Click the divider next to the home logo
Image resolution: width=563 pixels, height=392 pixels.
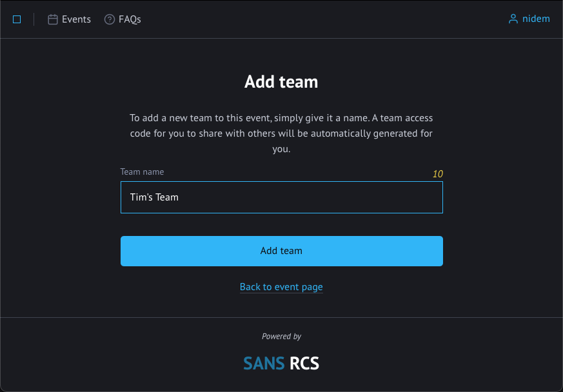coord(34,19)
